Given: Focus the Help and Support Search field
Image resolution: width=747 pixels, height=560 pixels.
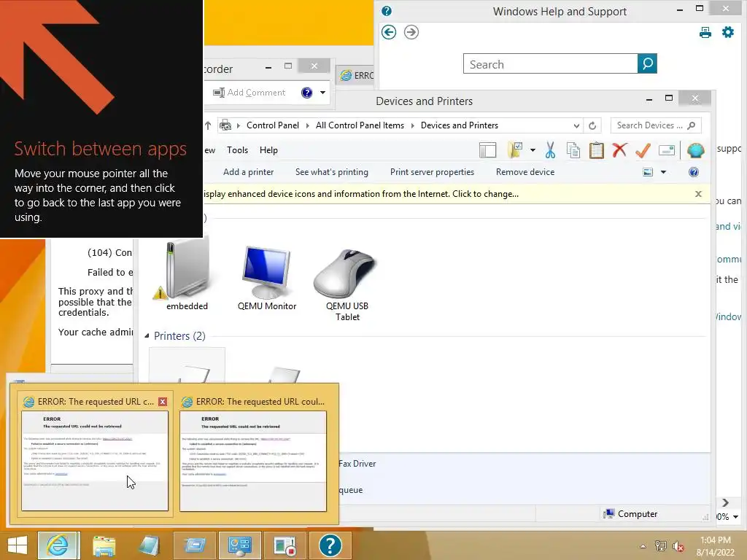Looking at the screenshot, I should click(x=550, y=63).
